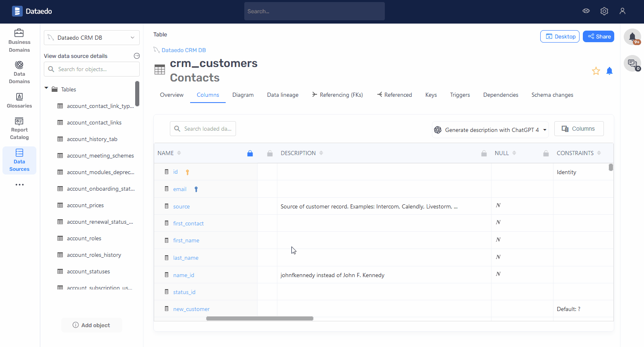Open Business Domains in sidebar
644x347 pixels.
19,41
